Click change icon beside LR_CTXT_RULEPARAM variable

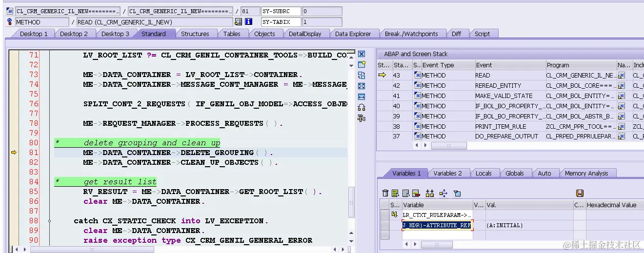(x=395, y=214)
